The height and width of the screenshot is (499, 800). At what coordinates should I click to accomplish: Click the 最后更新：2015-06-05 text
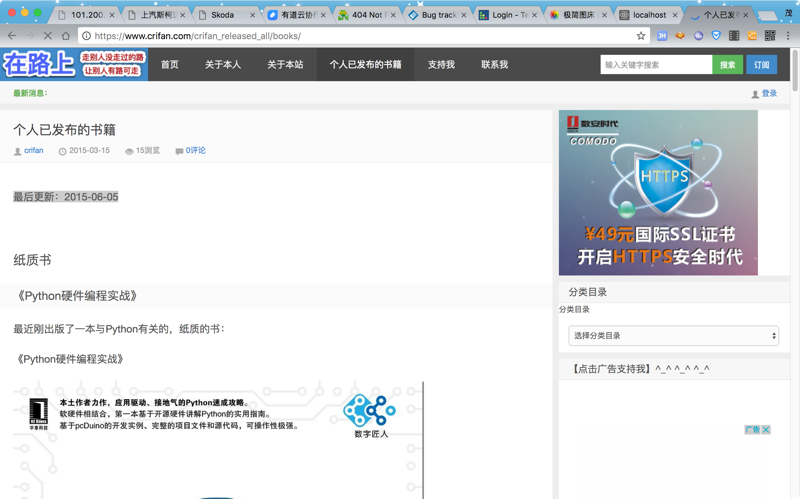point(66,197)
